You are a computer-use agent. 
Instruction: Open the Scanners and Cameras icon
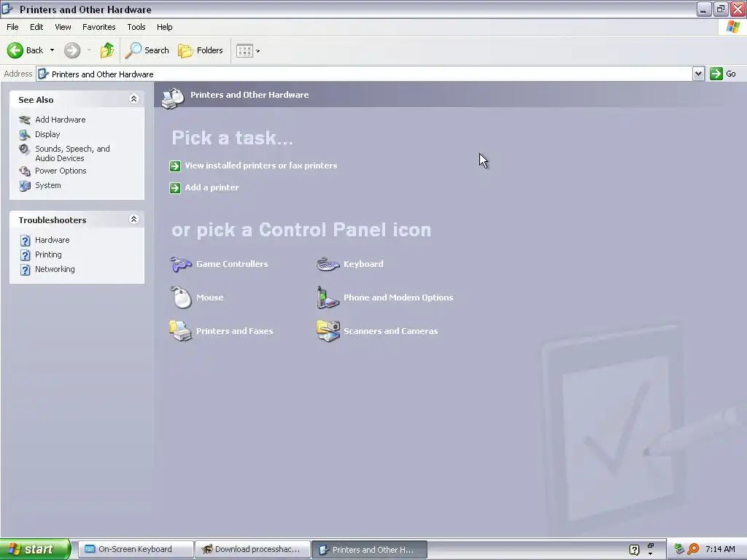click(328, 330)
